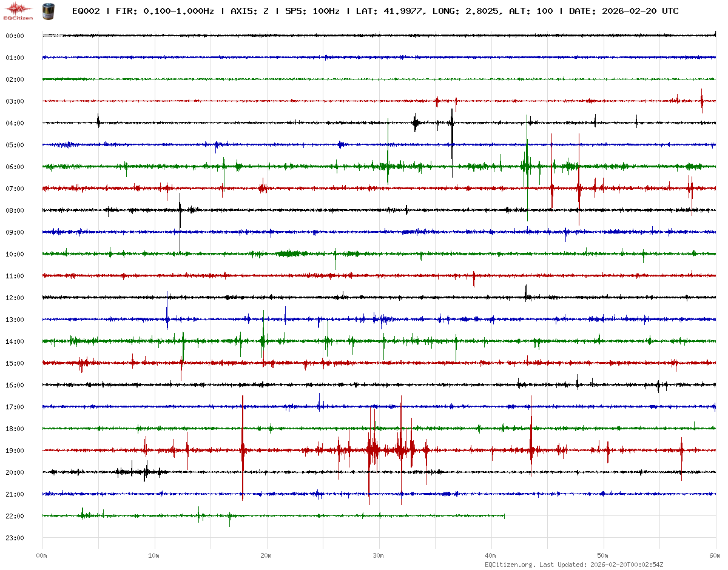728x570 pixels.
Task: Select the 30m minute axis label
Action: coord(379,555)
